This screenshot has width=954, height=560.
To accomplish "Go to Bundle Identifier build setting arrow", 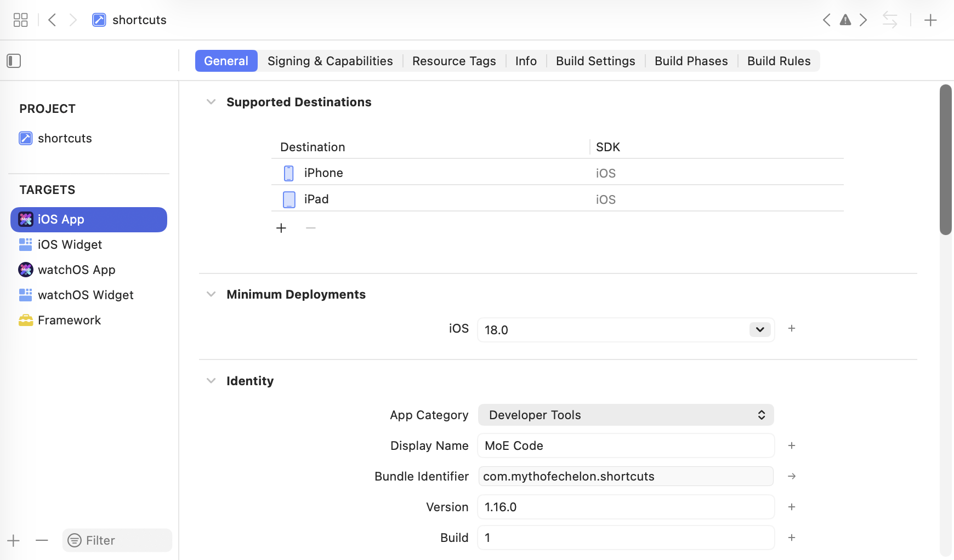I will pyautogui.click(x=792, y=476).
